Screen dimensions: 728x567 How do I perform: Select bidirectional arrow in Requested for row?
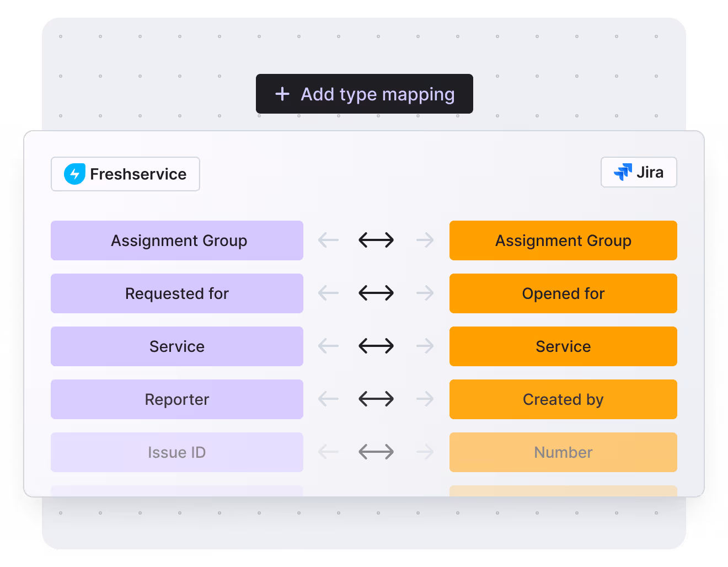(376, 293)
